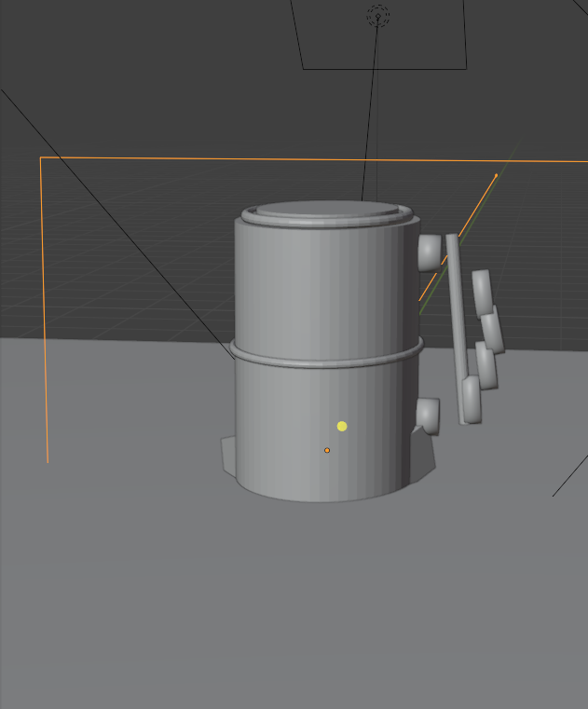Select the topmost finger grip on handle
The width and height of the screenshot is (588, 709).
482,293
